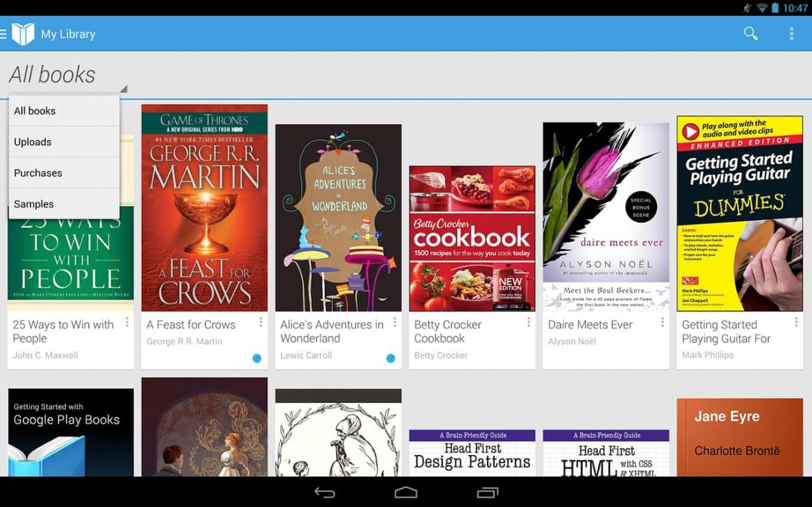Tap the Google Play Books logo

[x=23, y=33]
